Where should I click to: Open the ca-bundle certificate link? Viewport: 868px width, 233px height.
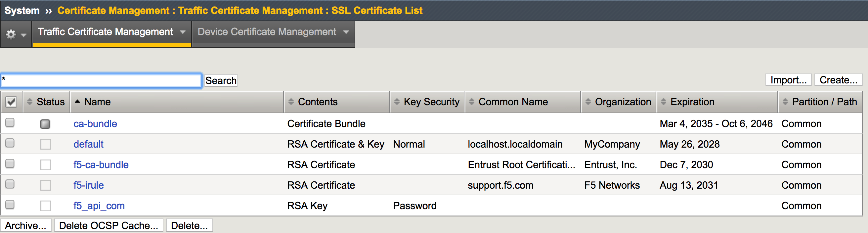pyautogui.click(x=95, y=124)
